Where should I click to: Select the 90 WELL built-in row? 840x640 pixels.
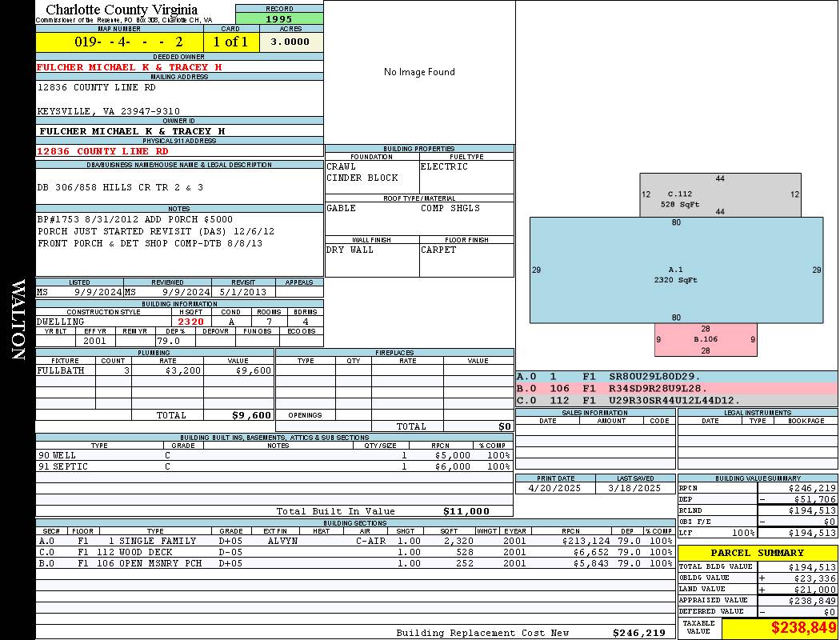(274, 456)
